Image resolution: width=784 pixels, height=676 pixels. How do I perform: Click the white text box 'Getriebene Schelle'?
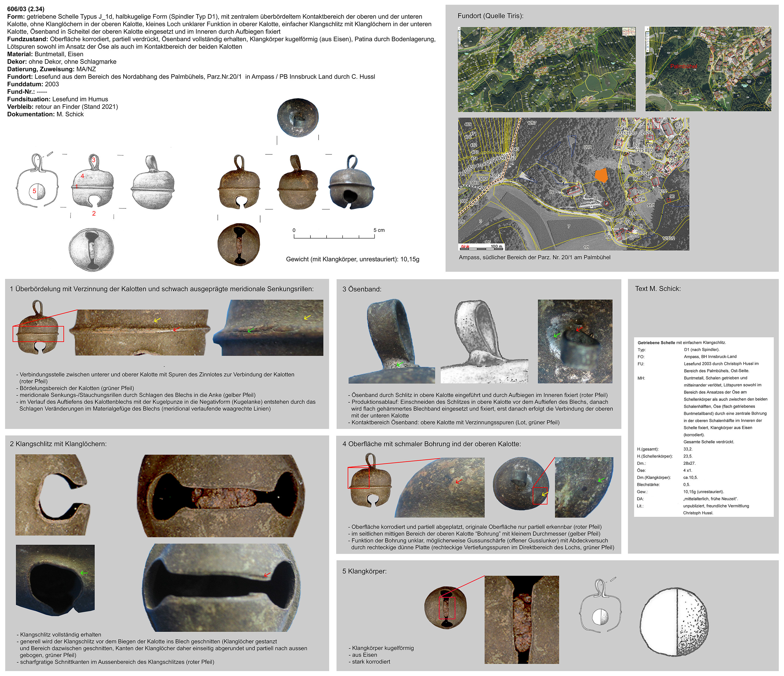703,427
